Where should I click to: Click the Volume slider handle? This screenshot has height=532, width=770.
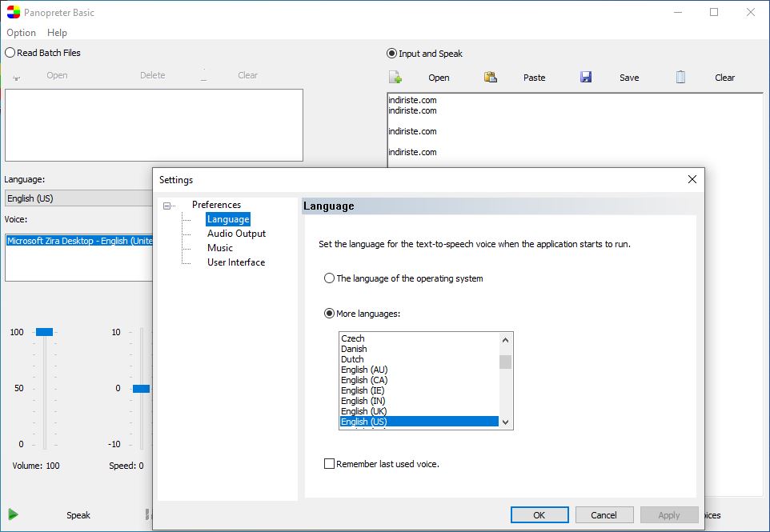[x=44, y=332]
